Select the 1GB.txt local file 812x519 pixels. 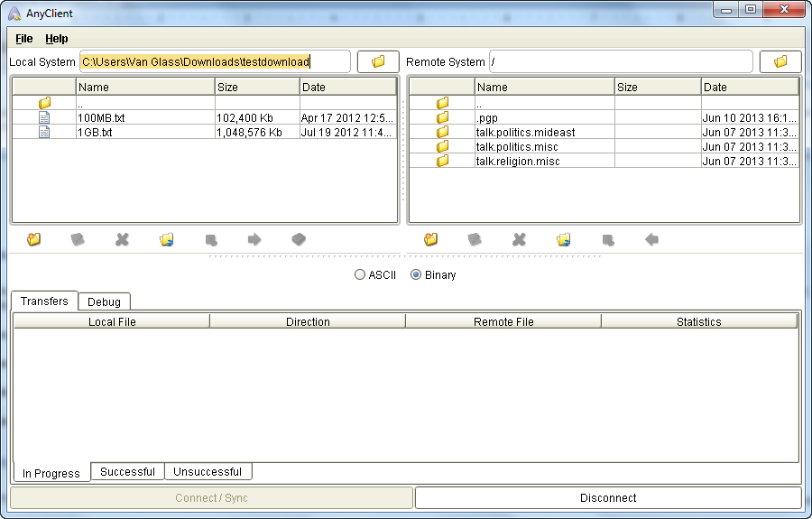(x=95, y=133)
